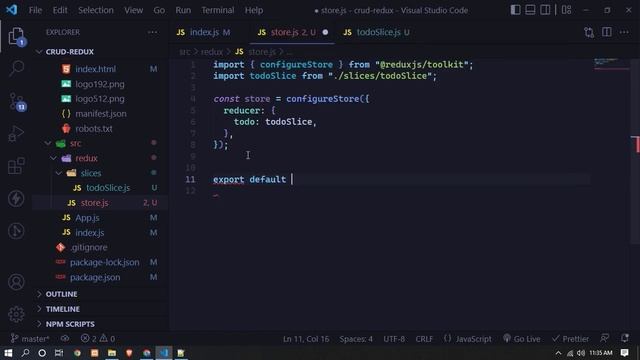Toggle the bottom panel
Screen dimensions: 640x360
(530, 10)
